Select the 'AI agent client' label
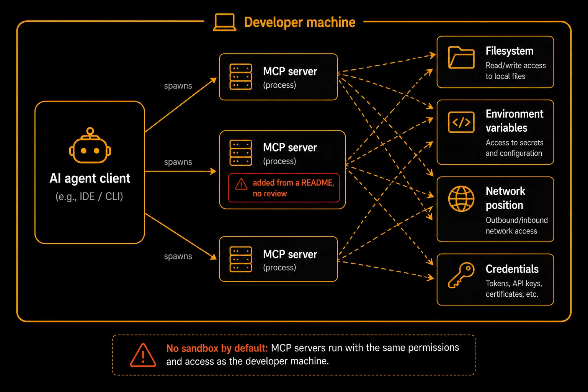 tap(90, 178)
